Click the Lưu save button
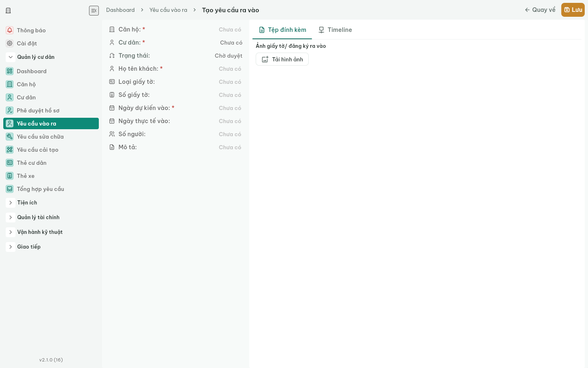Screen dimensions: 588x368 pos(573,10)
